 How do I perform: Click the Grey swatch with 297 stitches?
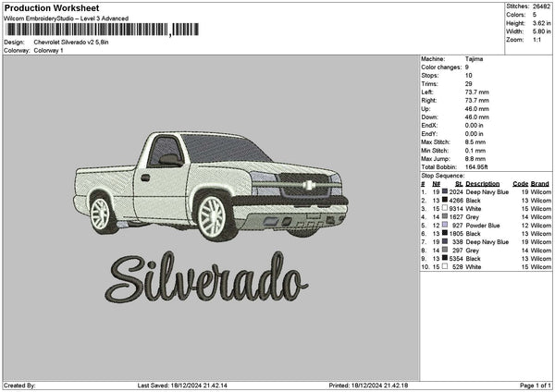coord(445,250)
